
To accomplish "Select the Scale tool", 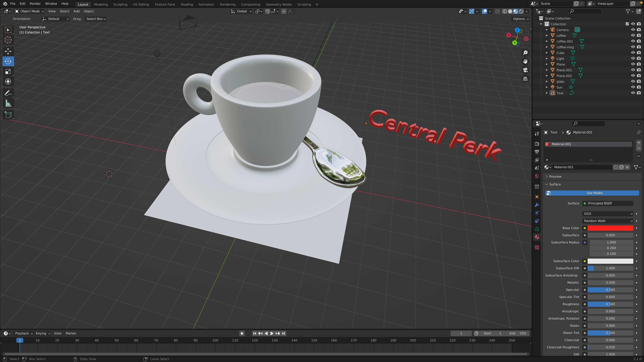I will click(8, 72).
